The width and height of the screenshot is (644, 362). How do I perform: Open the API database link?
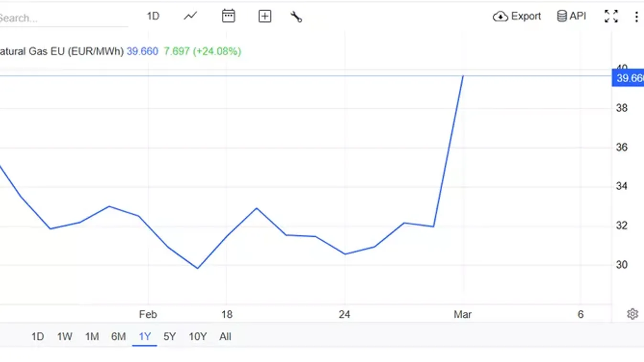point(571,16)
